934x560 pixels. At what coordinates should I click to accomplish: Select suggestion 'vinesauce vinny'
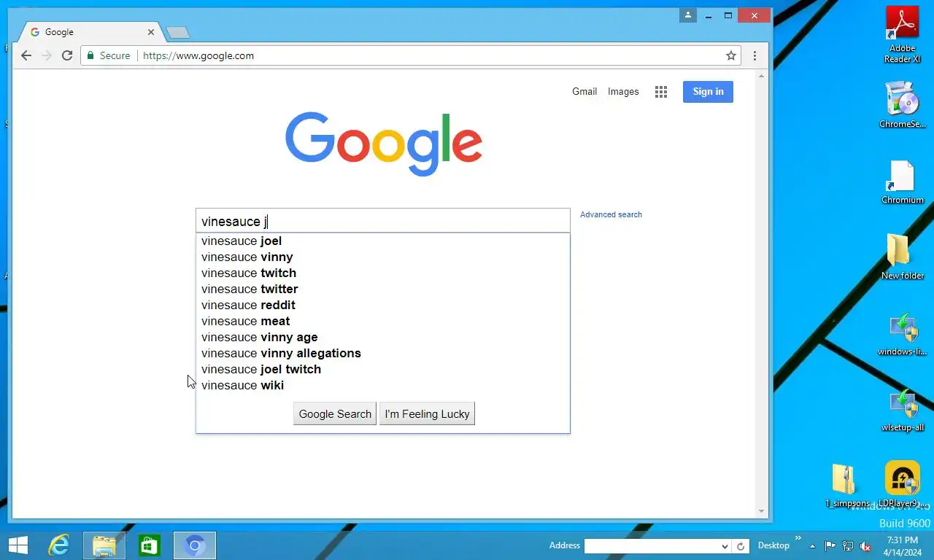[382, 257]
